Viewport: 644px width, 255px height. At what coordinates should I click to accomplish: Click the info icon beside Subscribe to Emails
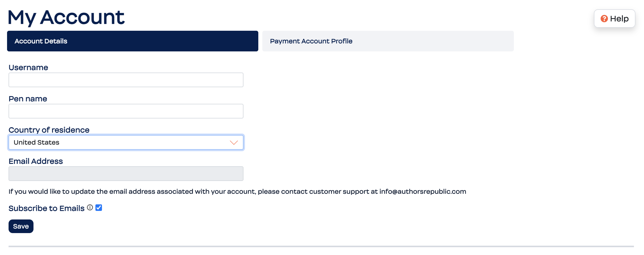90,207
